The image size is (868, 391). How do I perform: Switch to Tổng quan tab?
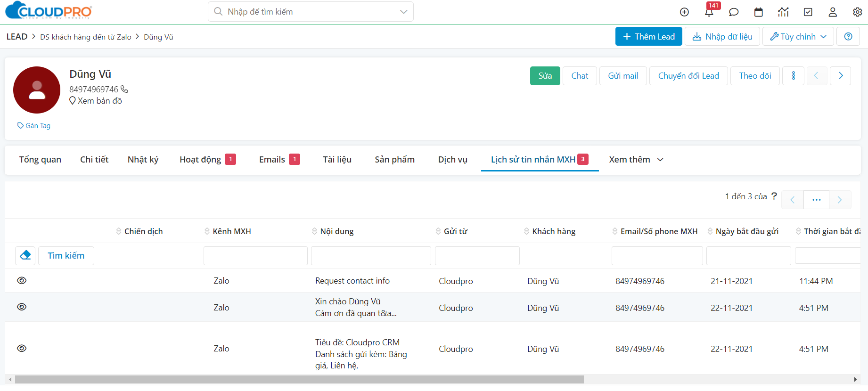point(40,160)
